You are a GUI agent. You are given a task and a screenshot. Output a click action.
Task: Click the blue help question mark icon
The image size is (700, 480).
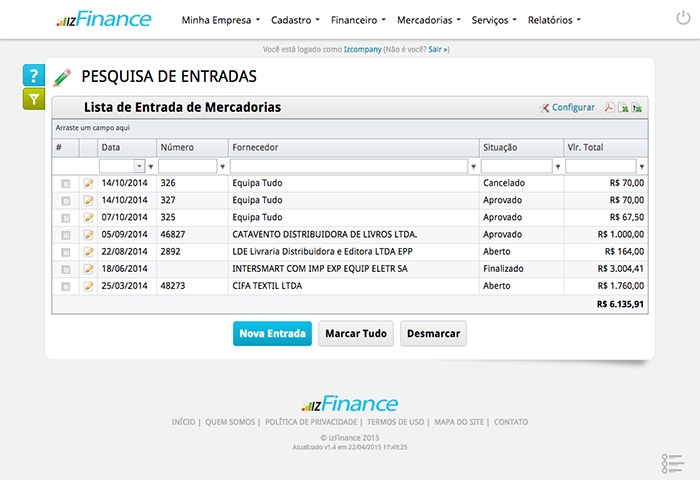(x=34, y=76)
